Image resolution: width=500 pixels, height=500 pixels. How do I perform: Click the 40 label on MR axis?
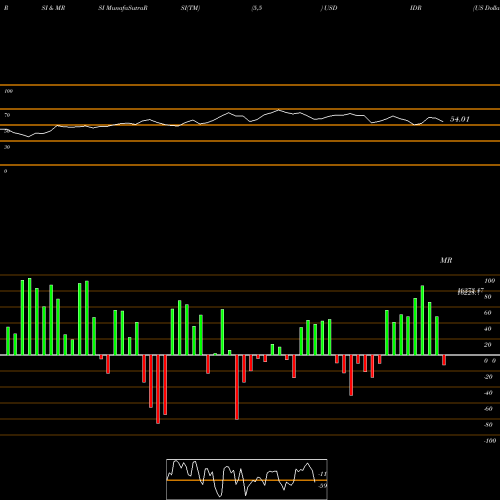tap(488, 329)
